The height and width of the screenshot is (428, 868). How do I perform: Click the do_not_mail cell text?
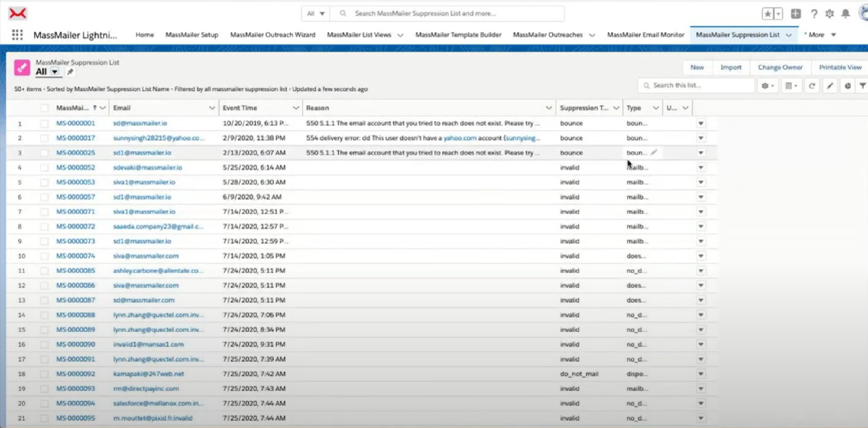[579, 374]
